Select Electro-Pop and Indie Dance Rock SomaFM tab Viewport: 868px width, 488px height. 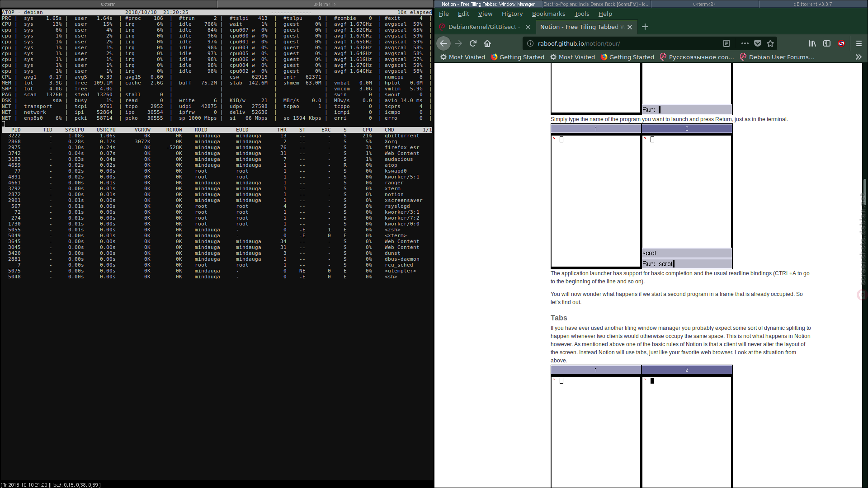pyautogui.click(x=596, y=4)
